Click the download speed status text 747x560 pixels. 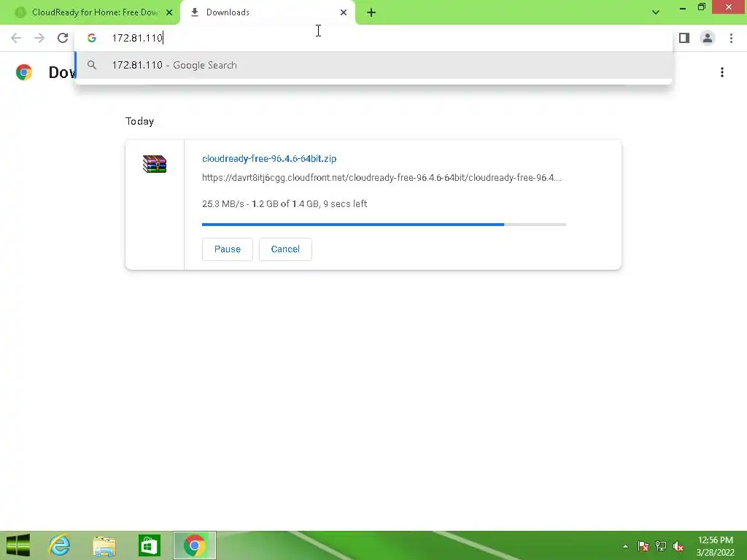(x=285, y=204)
